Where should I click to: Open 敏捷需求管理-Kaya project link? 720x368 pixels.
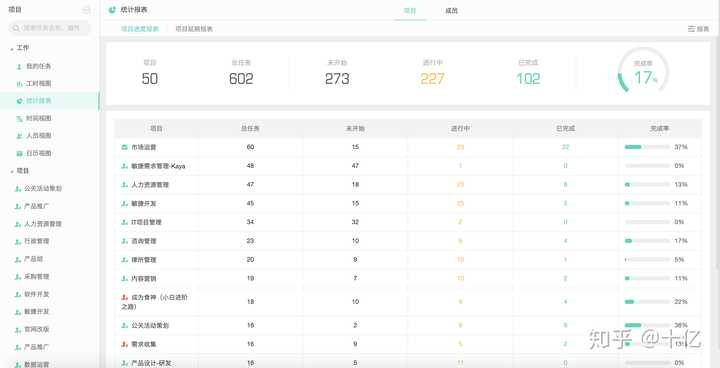point(158,166)
